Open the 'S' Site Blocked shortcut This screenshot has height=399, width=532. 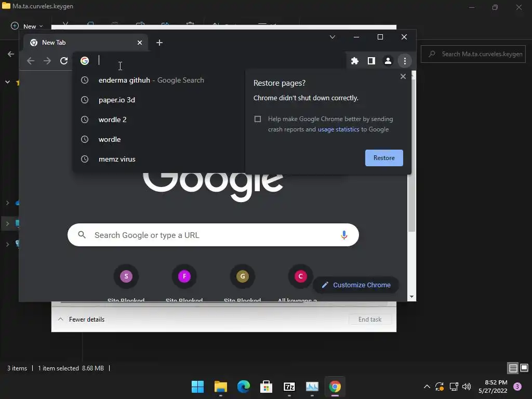click(x=126, y=276)
